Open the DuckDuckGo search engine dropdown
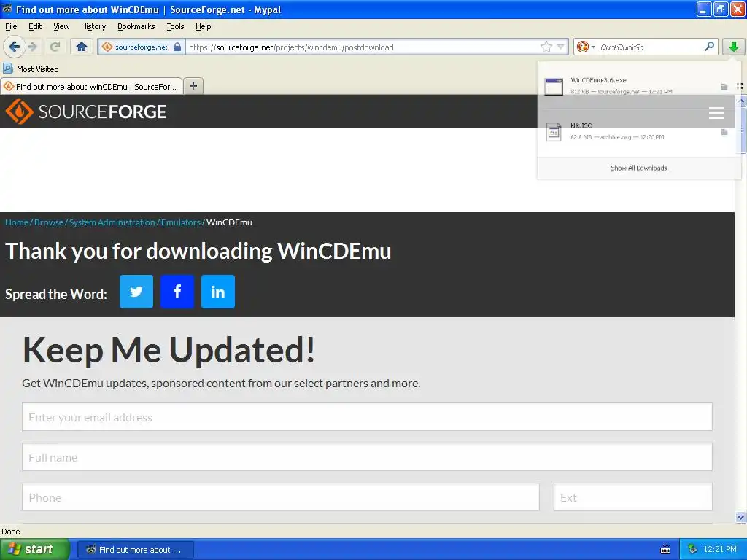 coord(586,47)
